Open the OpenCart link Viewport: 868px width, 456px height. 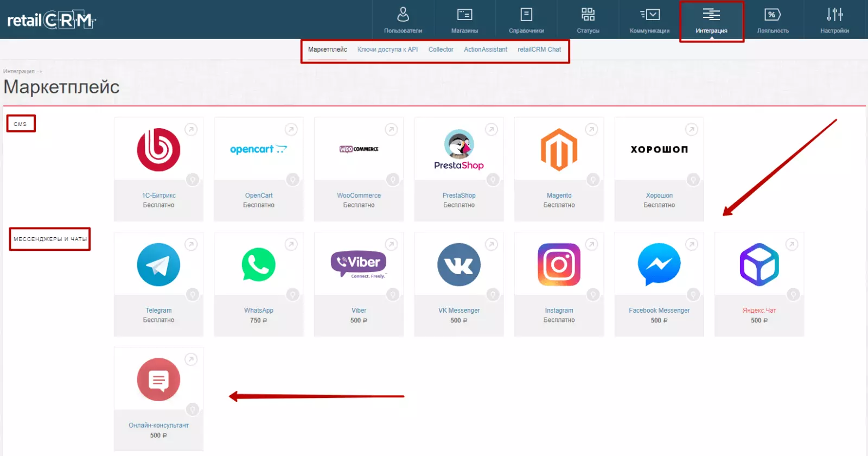click(x=259, y=195)
